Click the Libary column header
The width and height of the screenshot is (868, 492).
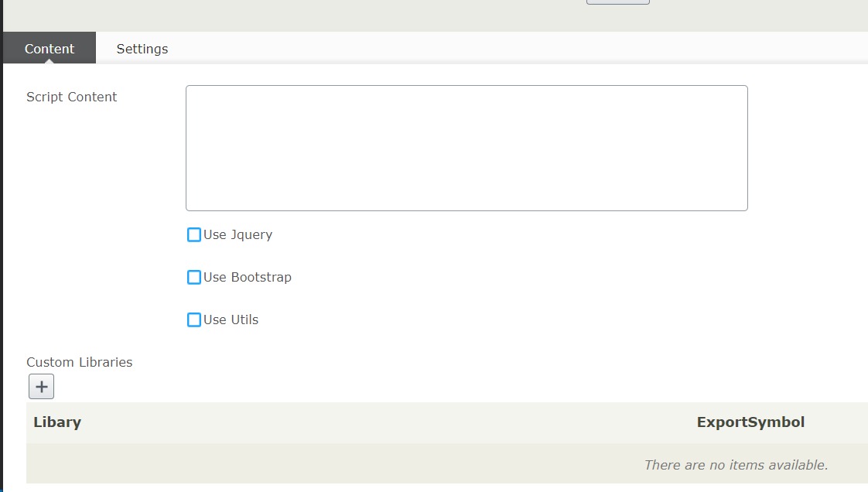(57, 422)
